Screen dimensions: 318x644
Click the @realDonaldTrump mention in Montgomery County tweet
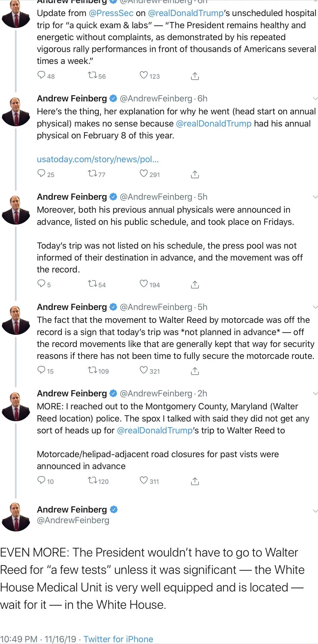[x=155, y=431]
